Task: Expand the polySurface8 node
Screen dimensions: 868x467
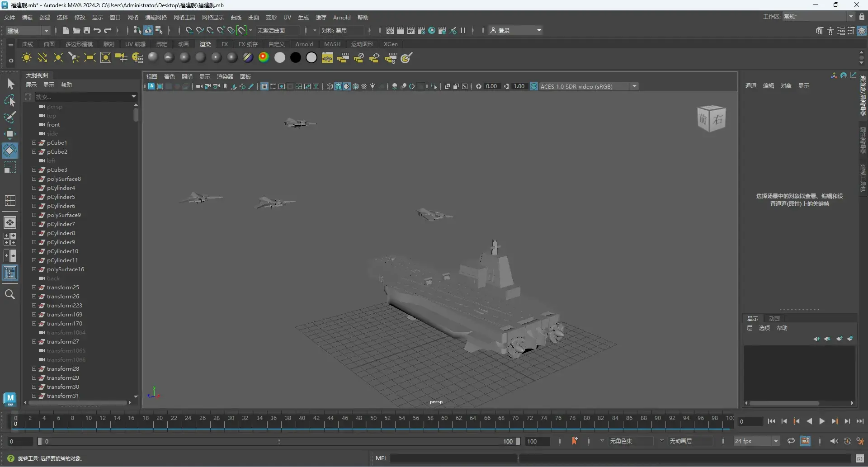Action: point(34,179)
